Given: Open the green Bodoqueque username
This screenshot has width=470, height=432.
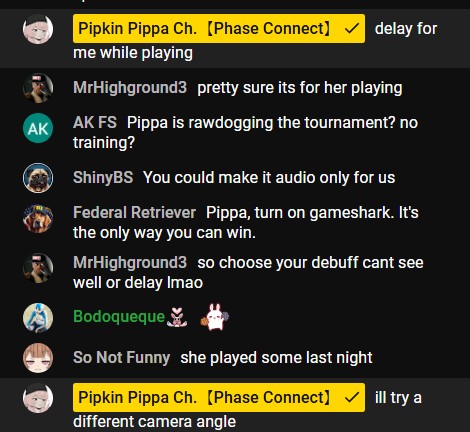Looking at the screenshot, I should coord(119,317).
